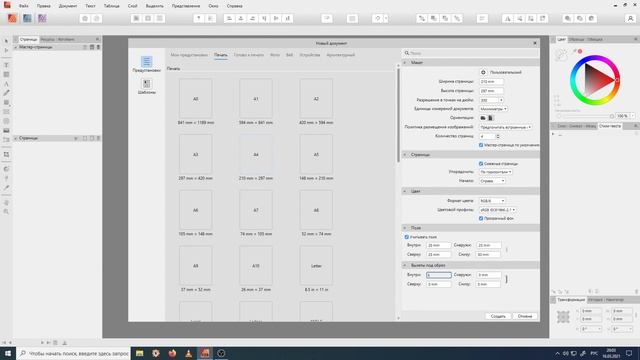
Task: Click the link icon beside bleed fields
Action: 507,279
